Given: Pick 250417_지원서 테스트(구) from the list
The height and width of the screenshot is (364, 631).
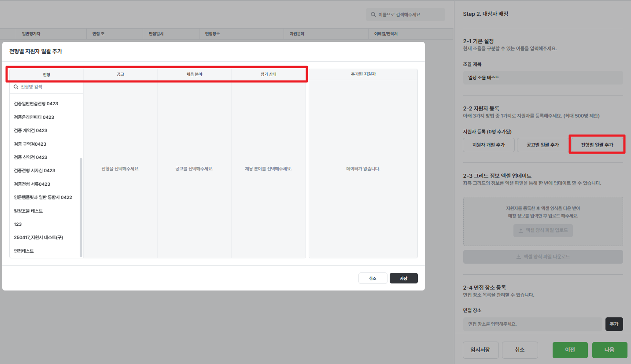Looking at the screenshot, I should tap(38, 238).
